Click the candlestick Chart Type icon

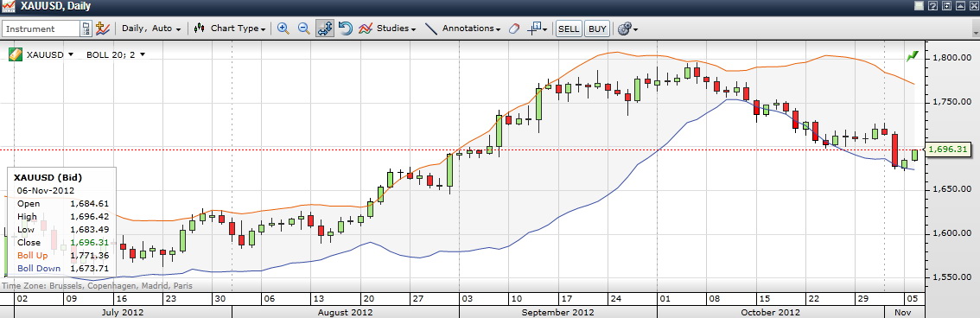click(200, 29)
